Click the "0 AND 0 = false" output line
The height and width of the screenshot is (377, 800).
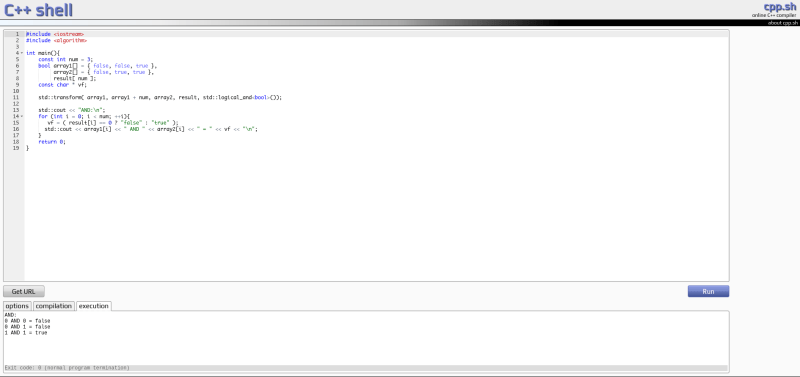coord(27,321)
